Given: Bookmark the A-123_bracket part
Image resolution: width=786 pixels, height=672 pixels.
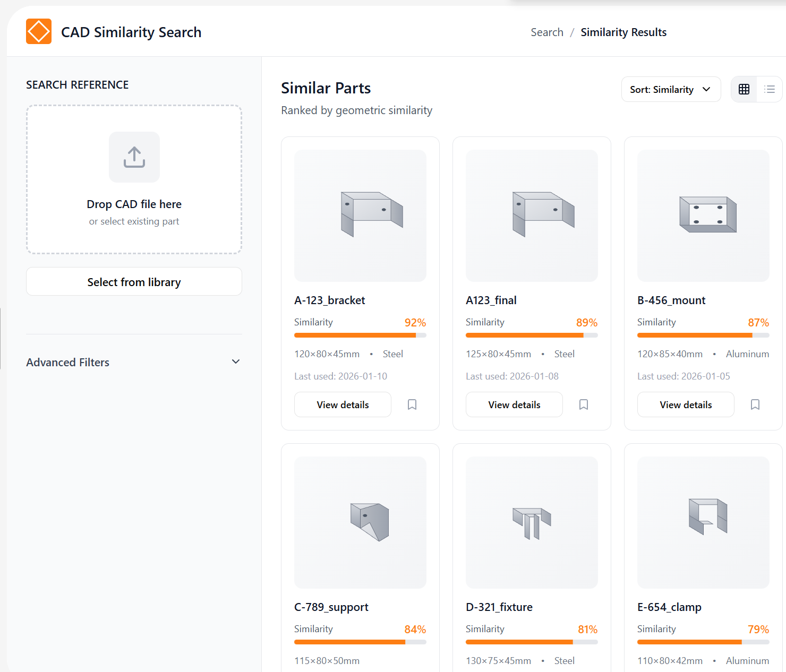Looking at the screenshot, I should click(412, 404).
